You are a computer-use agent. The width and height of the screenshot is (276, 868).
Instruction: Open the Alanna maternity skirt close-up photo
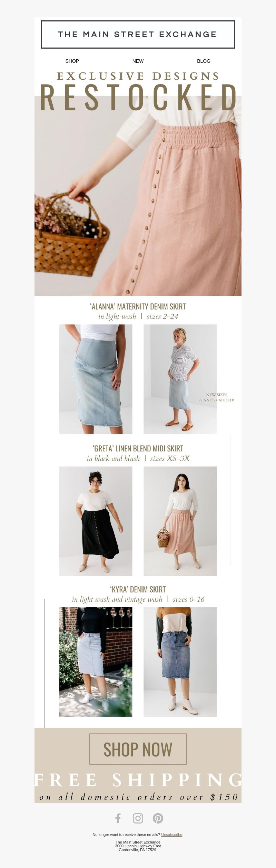coord(96,379)
